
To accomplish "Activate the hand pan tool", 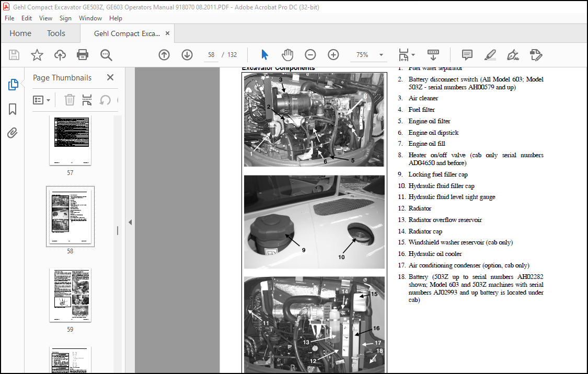I will click(287, 55).
